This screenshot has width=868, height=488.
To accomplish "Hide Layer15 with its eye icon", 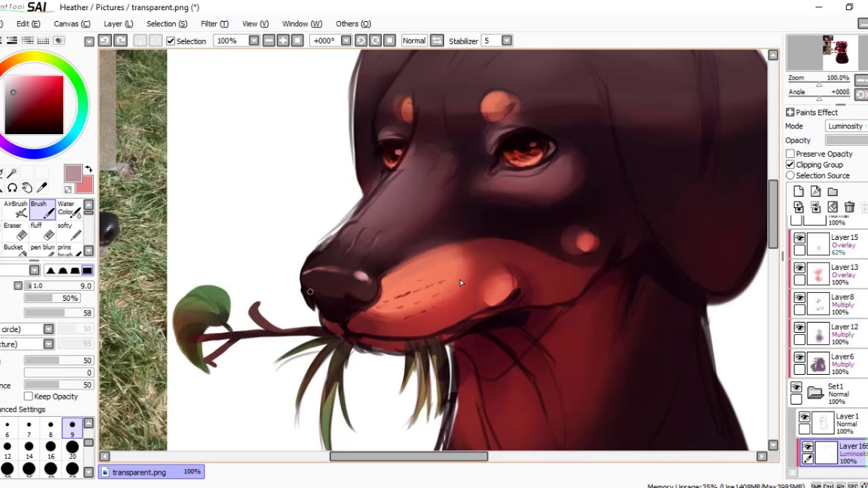I will pyautogui.click(x=800, y=239).
